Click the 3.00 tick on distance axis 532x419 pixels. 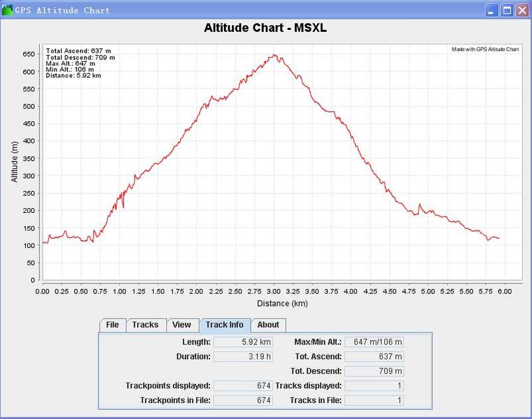pyautogui.click(x=273, y=291)
